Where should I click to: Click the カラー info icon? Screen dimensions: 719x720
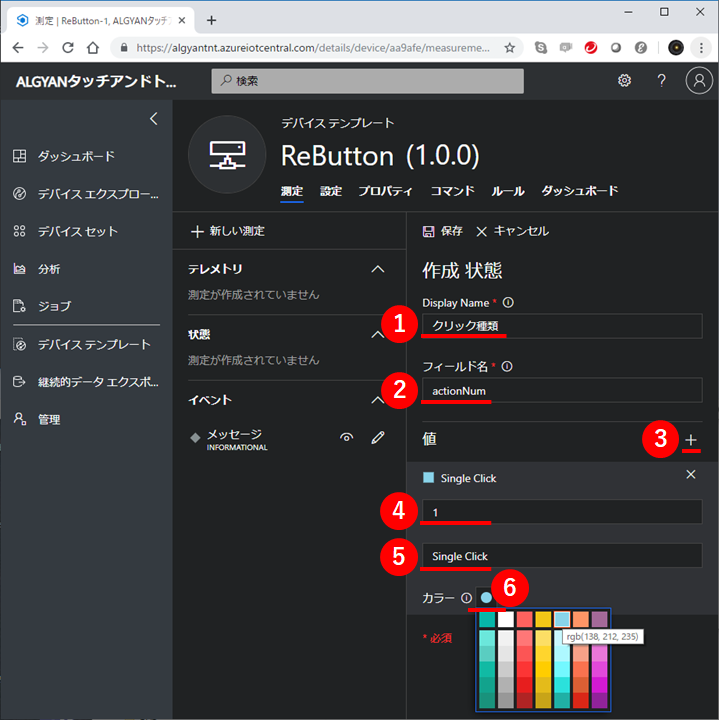click(x=466, y=598)
